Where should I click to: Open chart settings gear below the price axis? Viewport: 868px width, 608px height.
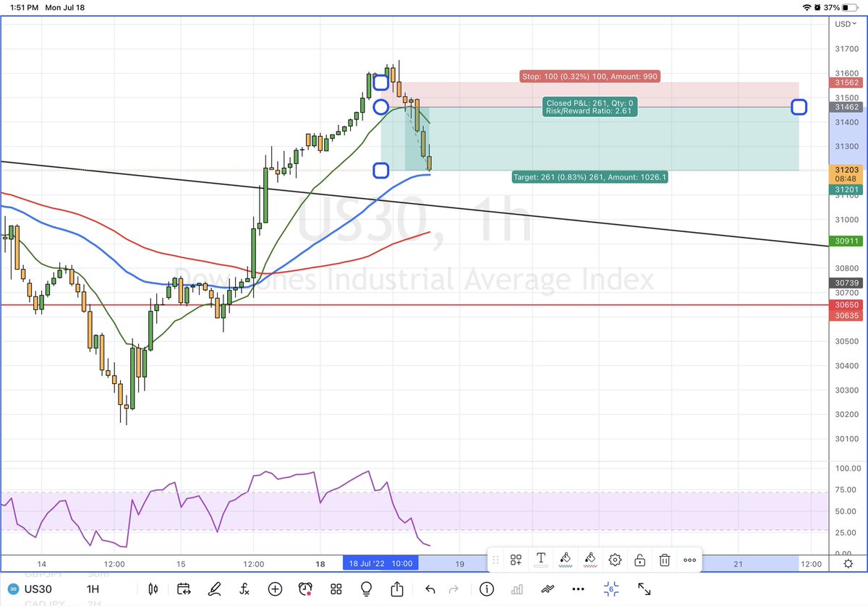point(848,564)
